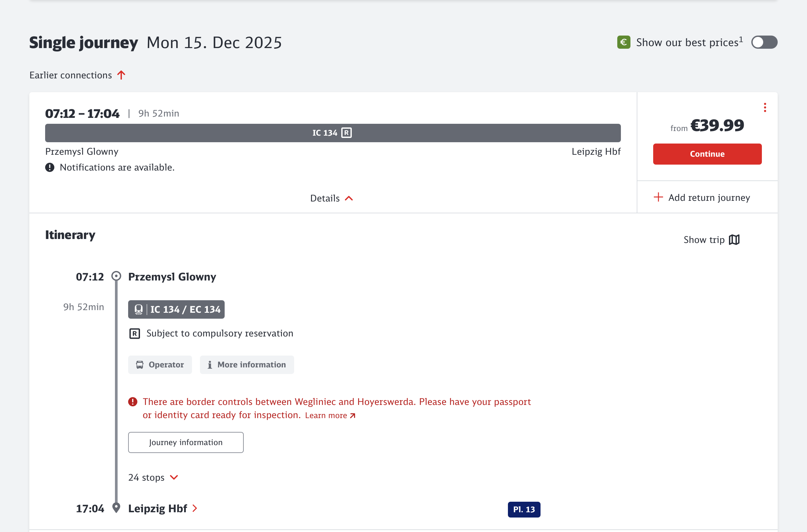Click the Show trip map icon

734,240
